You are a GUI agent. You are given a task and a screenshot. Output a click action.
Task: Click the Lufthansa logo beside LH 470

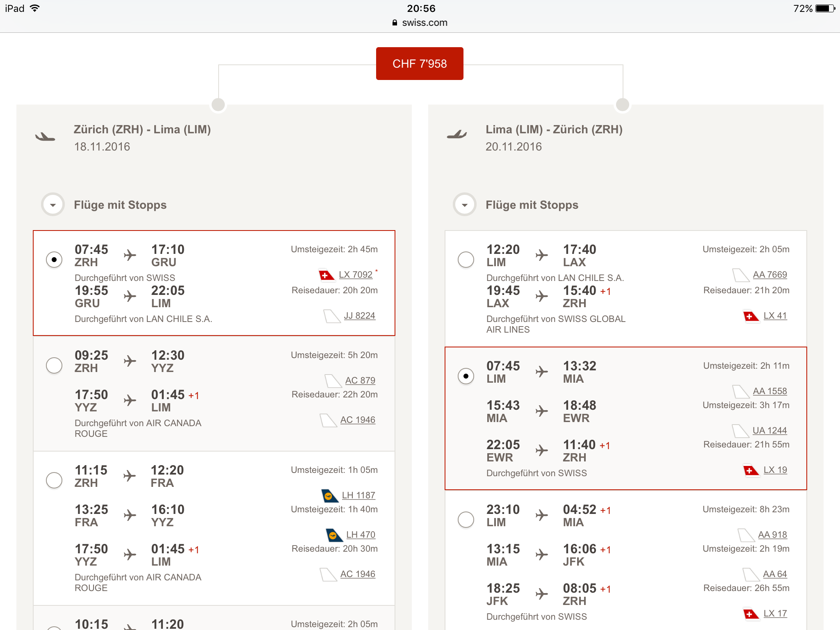[334, 535]
